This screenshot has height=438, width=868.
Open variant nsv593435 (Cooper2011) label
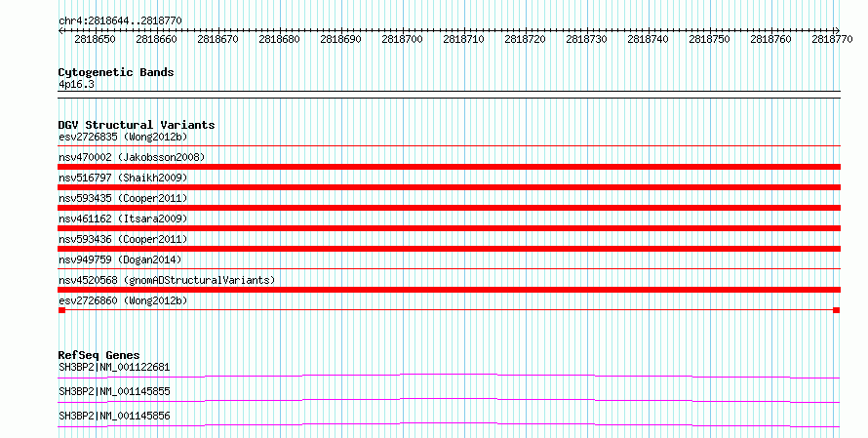[x=123, y=198]
